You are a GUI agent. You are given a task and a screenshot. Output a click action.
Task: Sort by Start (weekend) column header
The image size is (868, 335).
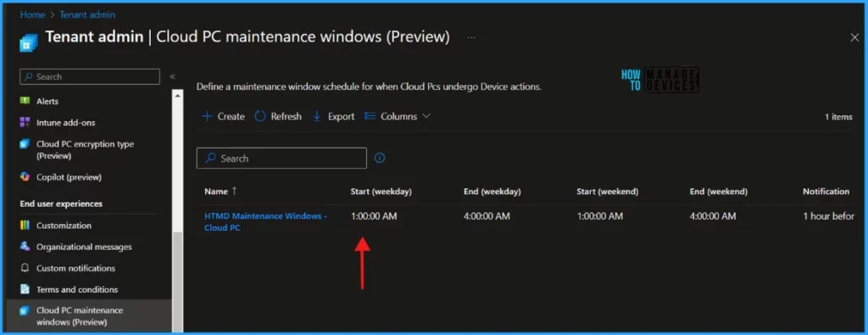pyautogui.click(x=607, y=192)
